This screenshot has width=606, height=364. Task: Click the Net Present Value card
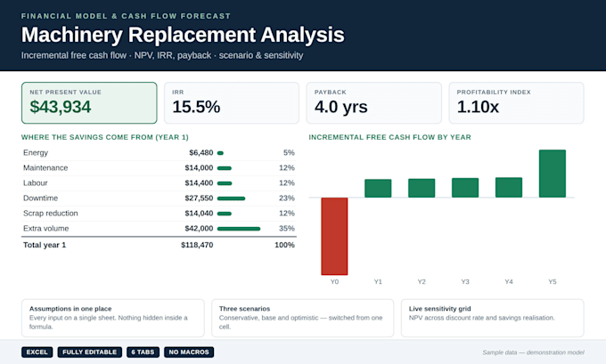[89, 102]
